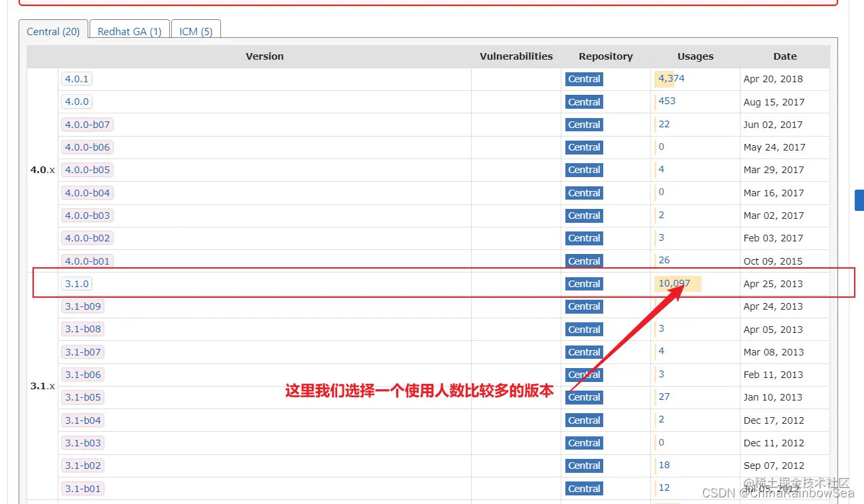Click Central repository badge for 4.0.0
The width and height of the screenshot is (864, 504).
coord(584,102)
